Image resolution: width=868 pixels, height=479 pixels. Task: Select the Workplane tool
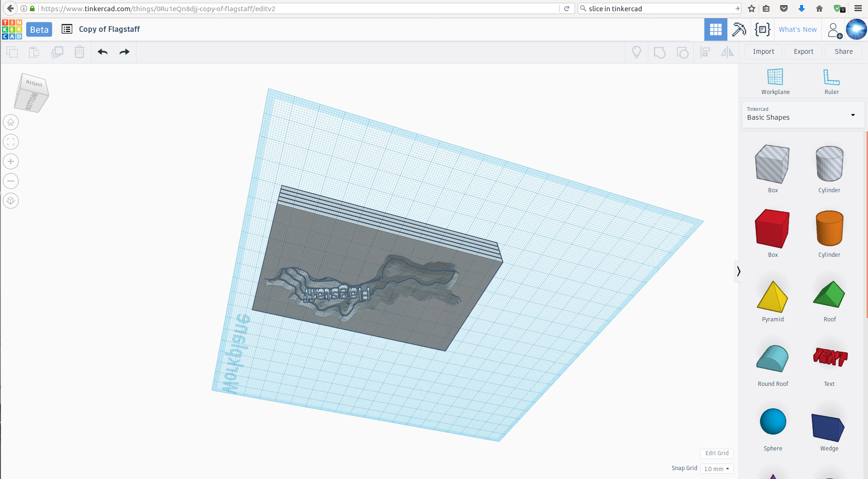pyautogui.click(x=775, y=81)
